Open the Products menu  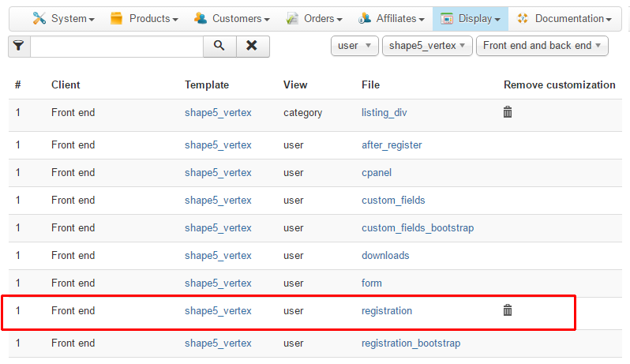[x=144, y=18]
